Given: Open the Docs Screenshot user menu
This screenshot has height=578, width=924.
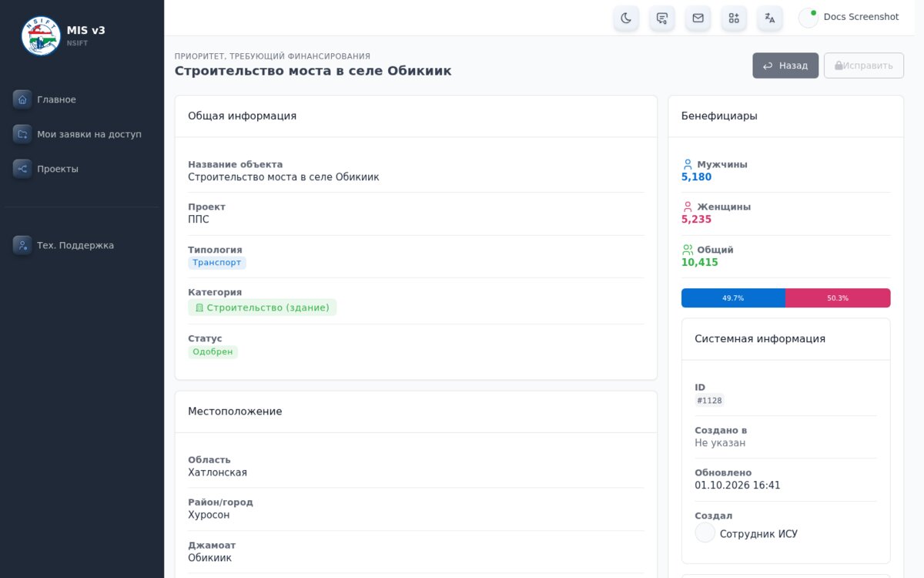Looking at the screenshot, I should [849, 18].
